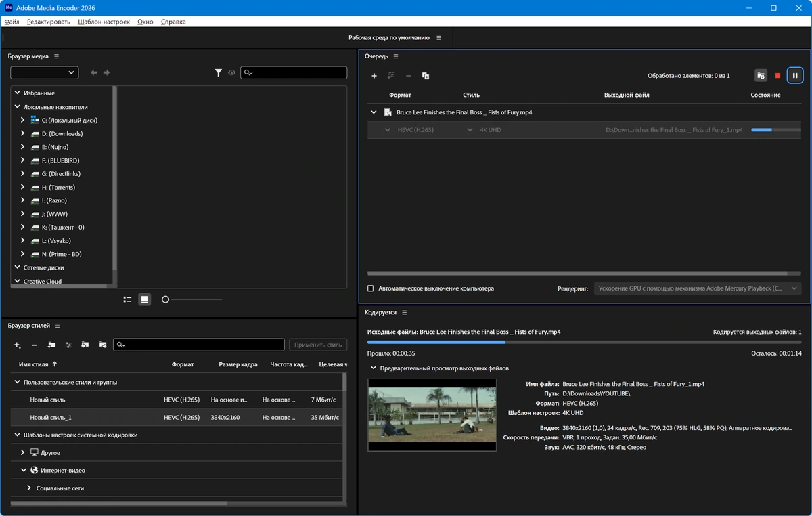This screenshot has width=812, height=516.
Task: Collapse the Bruce Lee source in the queue
Action: (374, 112)
